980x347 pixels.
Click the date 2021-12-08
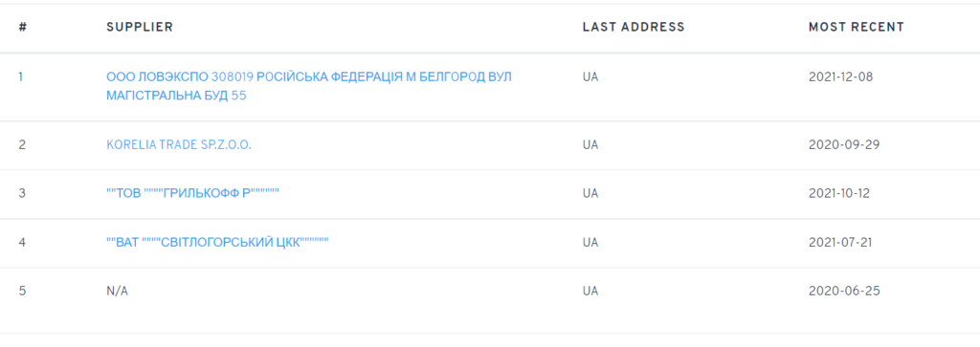click(x=840, y=77)
